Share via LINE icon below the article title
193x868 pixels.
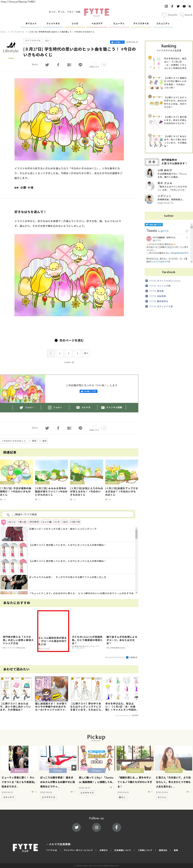[x=80, y=65]
